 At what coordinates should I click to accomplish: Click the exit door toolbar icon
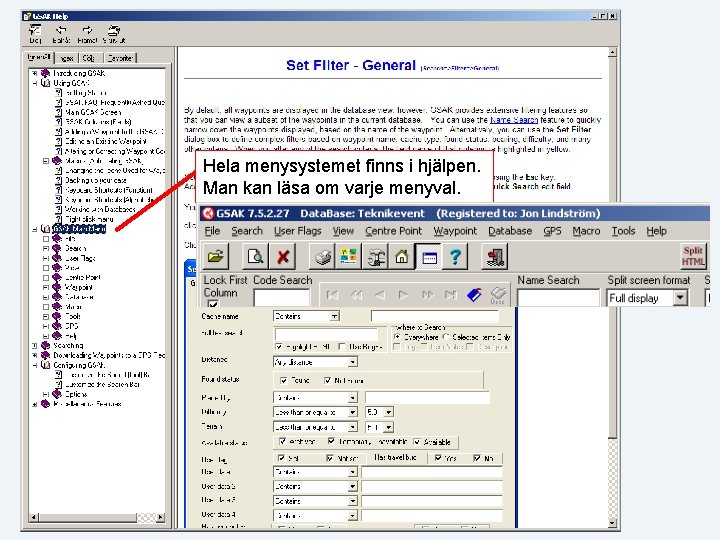495,256
